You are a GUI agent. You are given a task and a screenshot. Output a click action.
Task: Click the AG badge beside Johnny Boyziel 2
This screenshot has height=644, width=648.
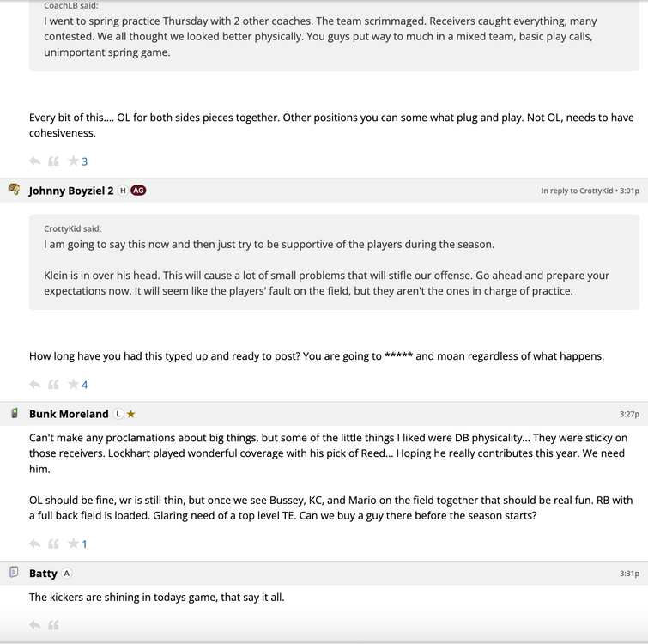pyautogui.click(x=138, y=191)
